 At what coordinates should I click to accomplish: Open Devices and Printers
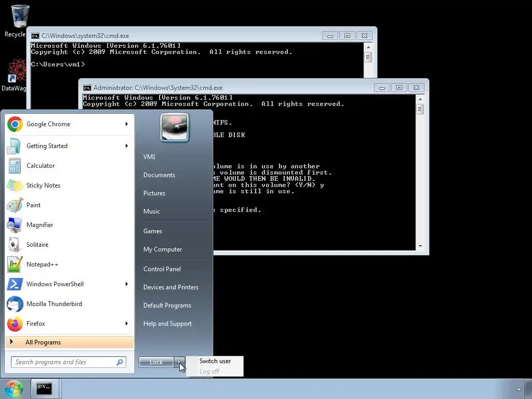coord(170,287)
